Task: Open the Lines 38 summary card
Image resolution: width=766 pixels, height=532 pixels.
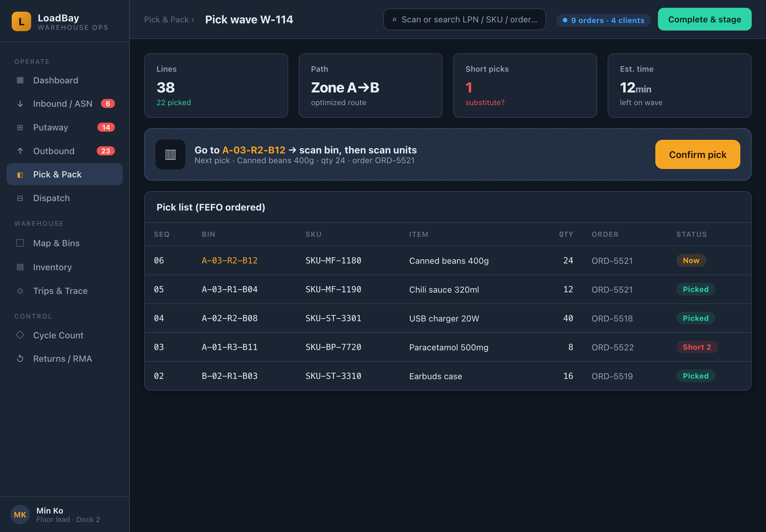Action: (216, 86)
